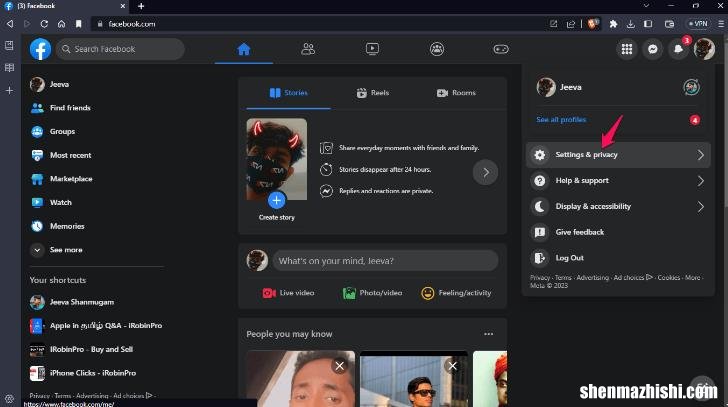Click the browser address bar
Viewport: 728px width, 407px height.
coord(320,24)
